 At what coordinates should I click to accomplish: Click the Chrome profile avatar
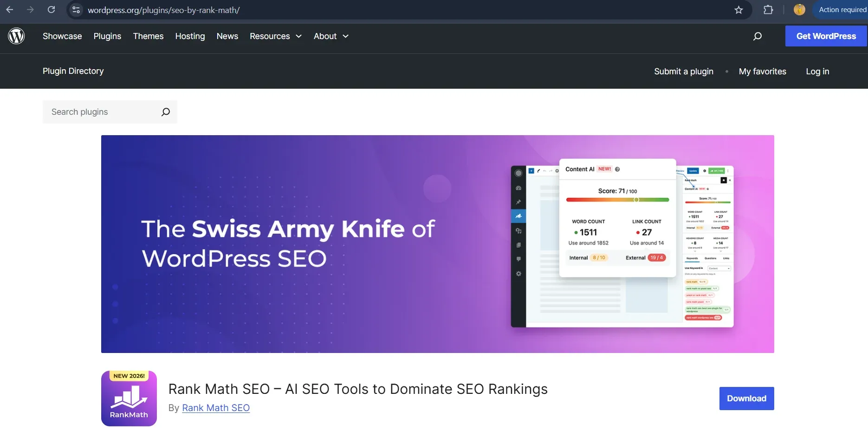799,10
